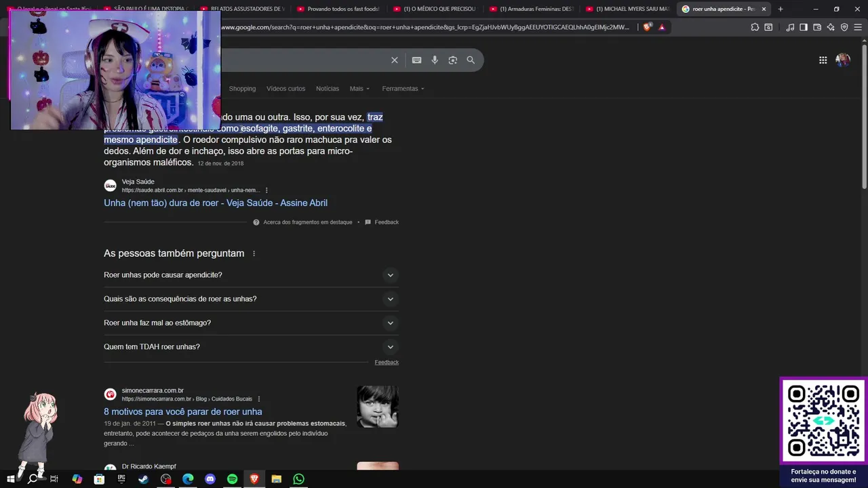Open Leo AI sparkle icon
The width and height of the screenshot is (868, 488).
pos(831,27)
